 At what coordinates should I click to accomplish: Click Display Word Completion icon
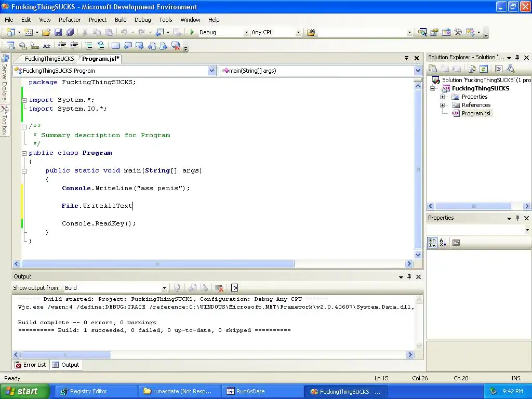point(46,46)
